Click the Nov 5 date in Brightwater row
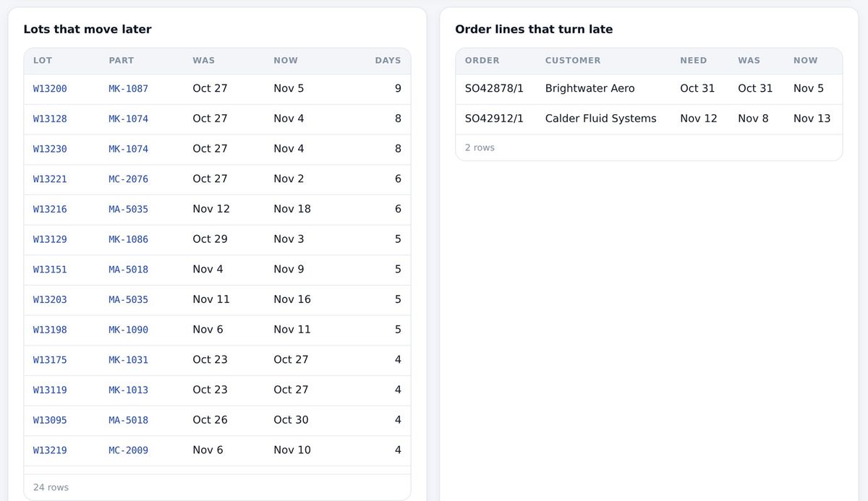 pos(808,88)
